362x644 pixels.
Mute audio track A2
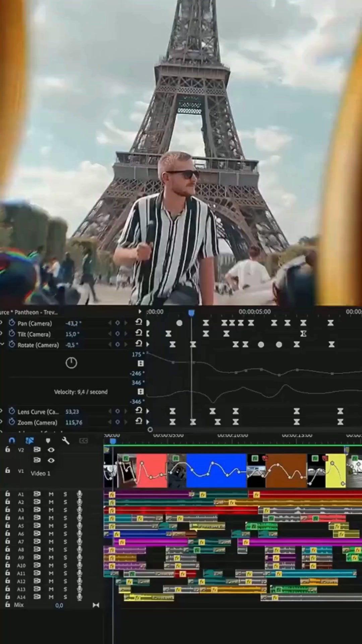click(51, 502)
